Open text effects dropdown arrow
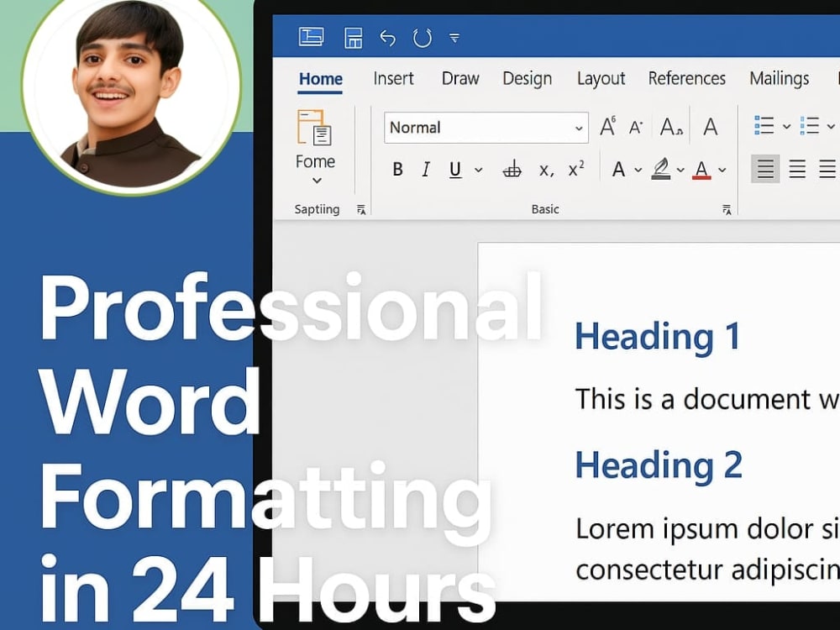 638,171
